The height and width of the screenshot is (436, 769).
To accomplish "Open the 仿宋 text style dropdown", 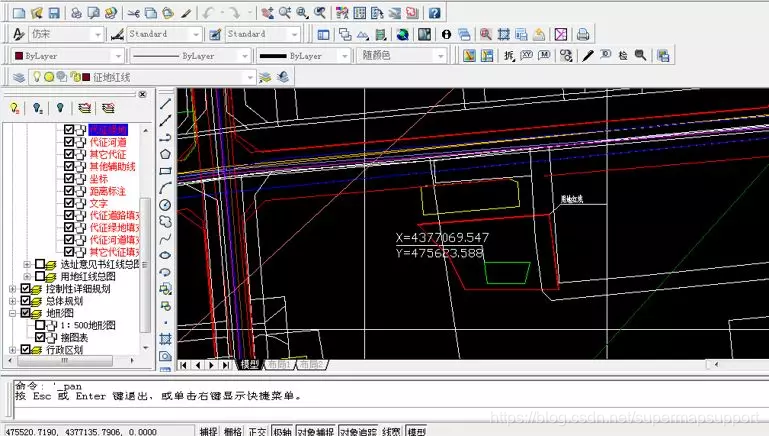I will click(98, 34).
